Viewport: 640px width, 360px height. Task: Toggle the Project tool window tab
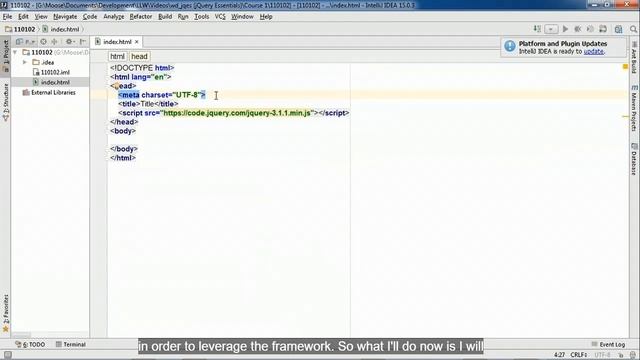click(6, 56)
